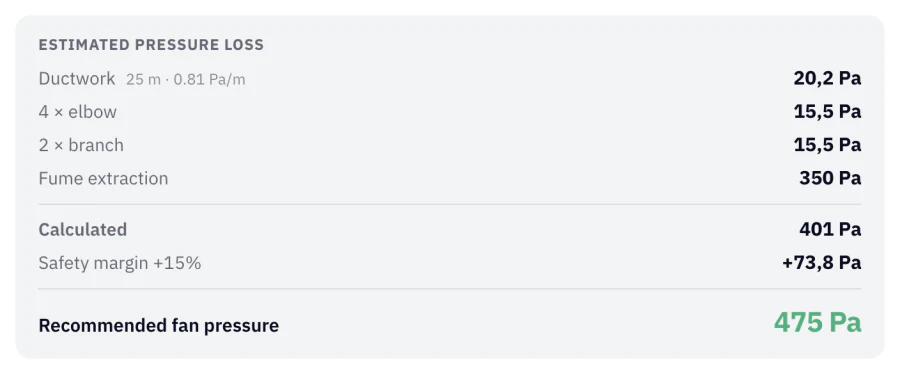Image resolution: width=900 pixels, height=374 pixels.
Task: Click the 25 m · 0.81 Pa/m detail
Action: point(185,80)
